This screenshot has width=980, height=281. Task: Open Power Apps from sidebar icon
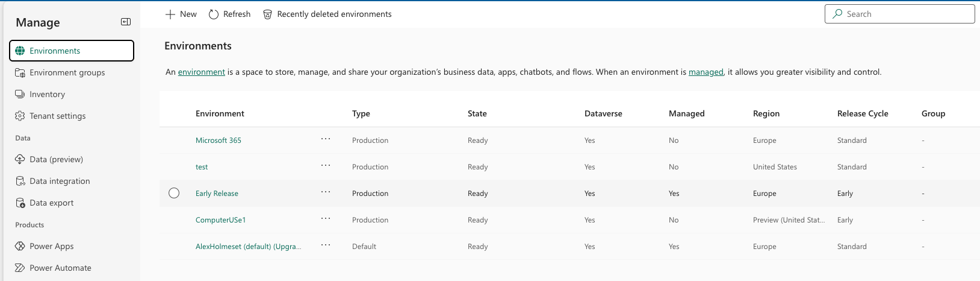coord(20,246)
